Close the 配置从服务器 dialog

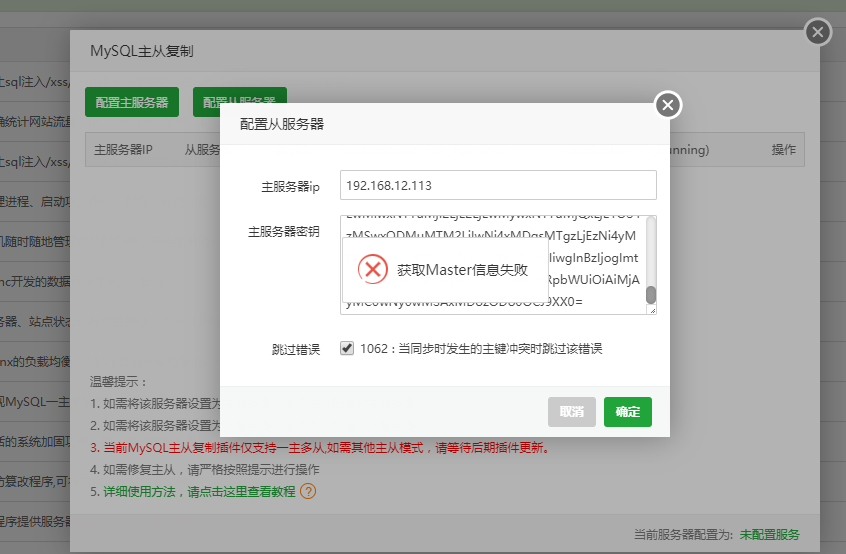coord(668,105)
